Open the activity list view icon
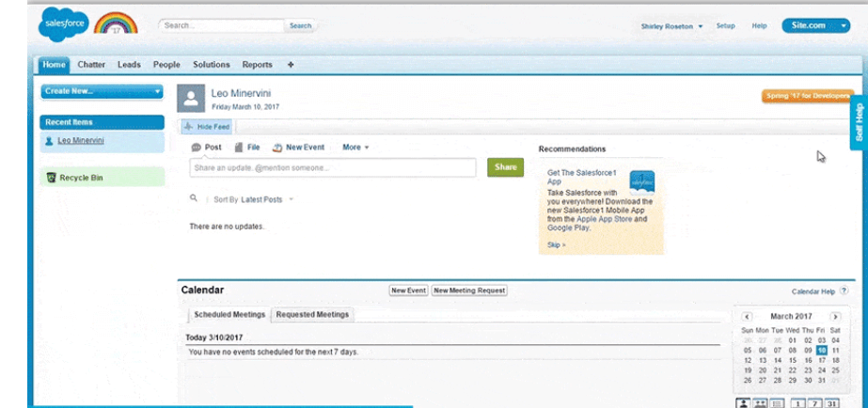The width and height of the screenshot is (868, 408). coord(777,403)
